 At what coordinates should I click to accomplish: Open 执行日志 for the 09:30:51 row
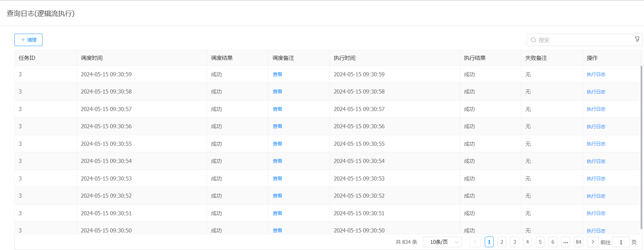[x=596, y=213]
